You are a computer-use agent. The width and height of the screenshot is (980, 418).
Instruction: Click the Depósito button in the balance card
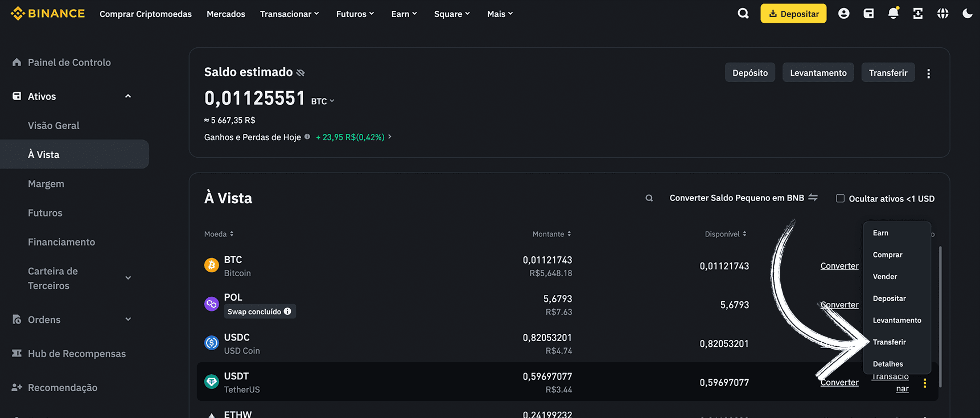pyautogui.click(x=750, y=72)
